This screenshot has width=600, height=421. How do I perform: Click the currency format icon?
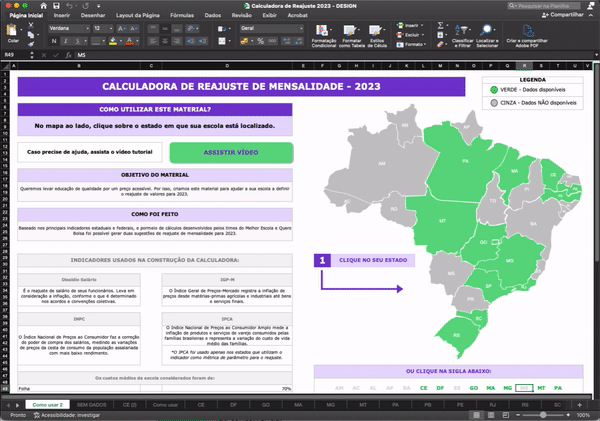[244, 41]
